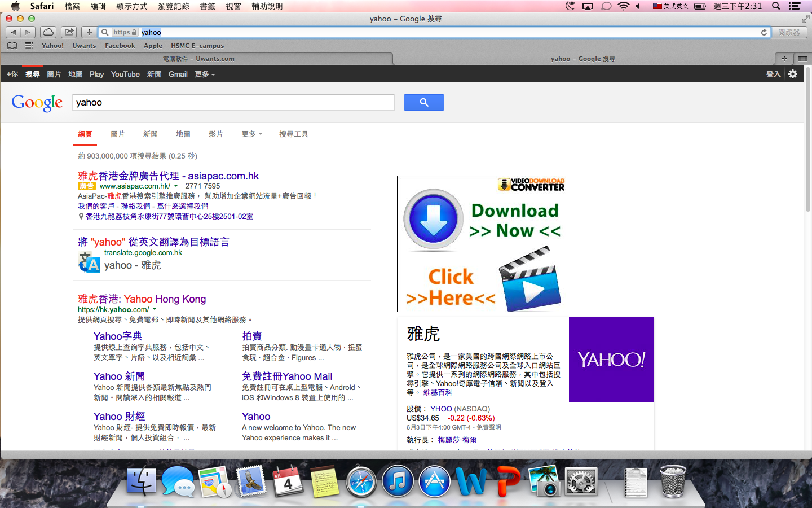Click the Safari back arrow button
This screenshot has height=508, width=812.
pyautogui.click(x=14, y=32)
